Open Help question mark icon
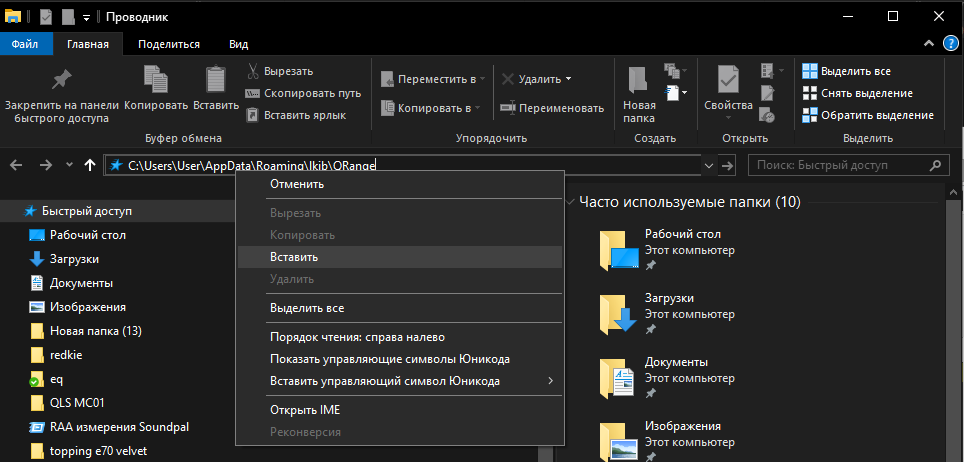 pos(950,44)
